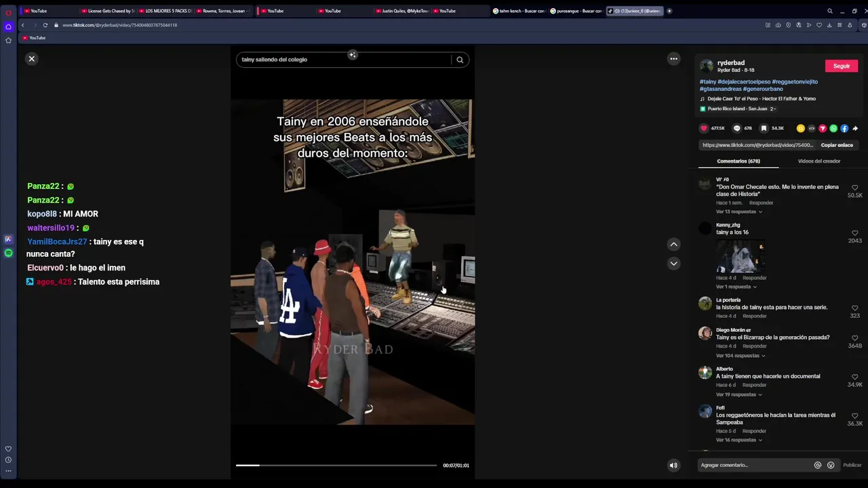Switch to 'purosangue - Buscar con' tab
The image size is (868, 488).
[x=576, y=11]
